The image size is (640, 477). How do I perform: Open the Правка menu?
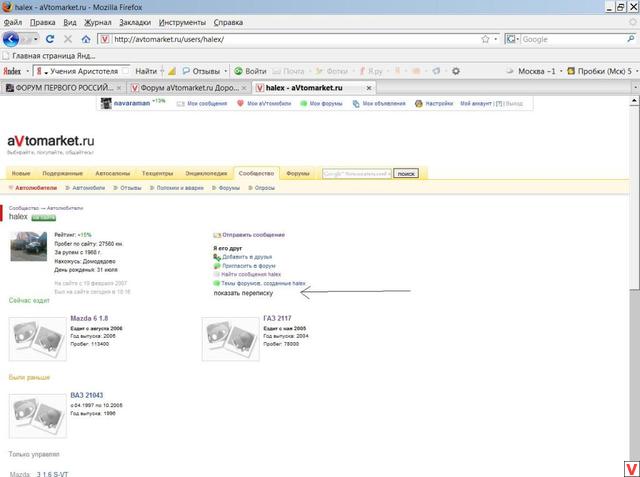[42, 22]
